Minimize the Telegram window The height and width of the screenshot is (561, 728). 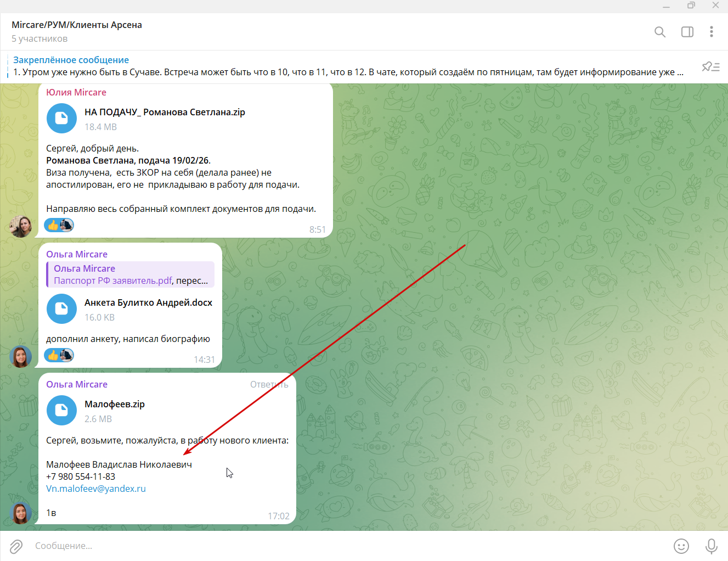pyautogui.click(x=666, y=6)
